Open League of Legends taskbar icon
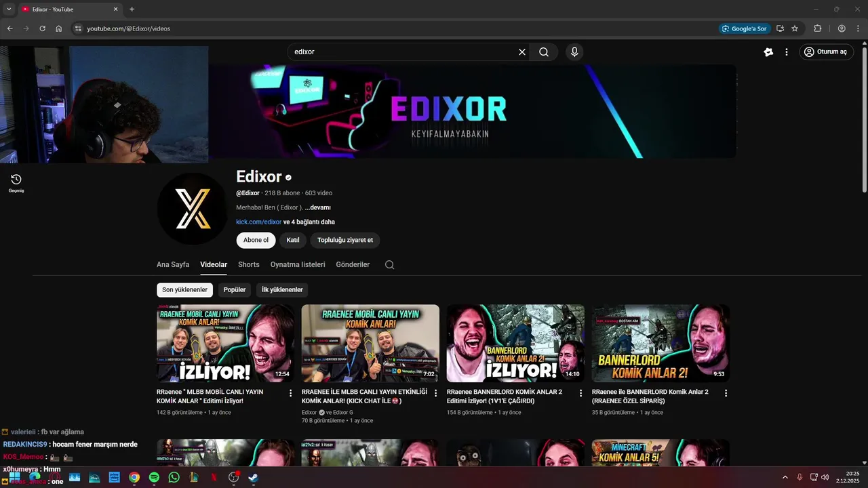868x488 pixels. point(193,477)
